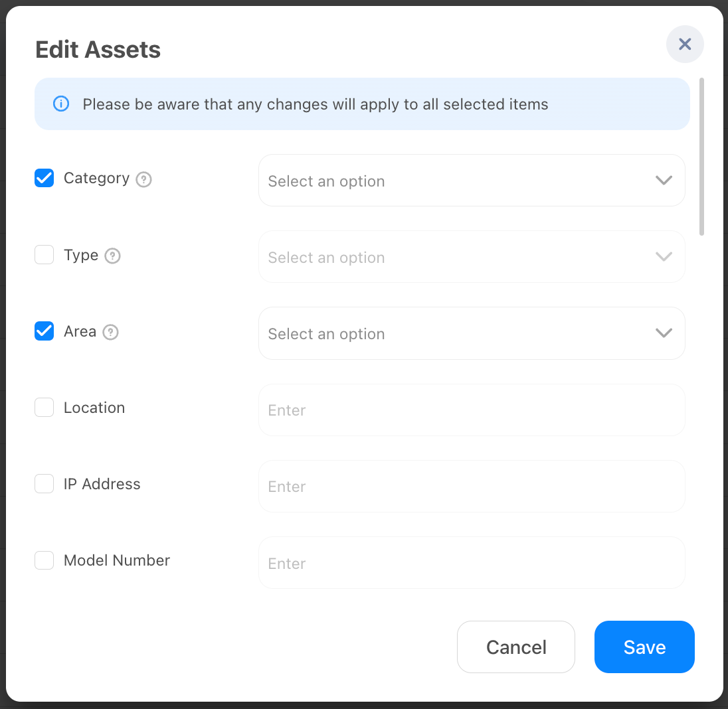Enable the Type checkbox

(x=44, y=255)
